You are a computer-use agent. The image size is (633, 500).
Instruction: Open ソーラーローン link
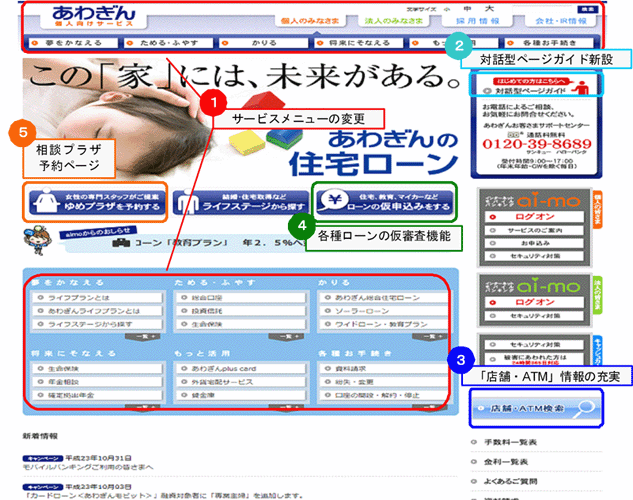pyautogui.click(x=384, y=311)
